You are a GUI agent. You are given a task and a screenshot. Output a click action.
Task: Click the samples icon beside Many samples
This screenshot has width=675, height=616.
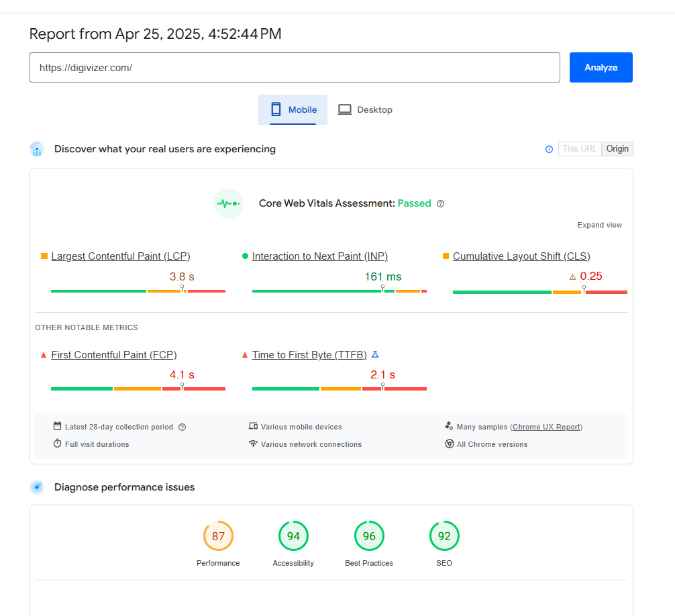pos(449,426)
